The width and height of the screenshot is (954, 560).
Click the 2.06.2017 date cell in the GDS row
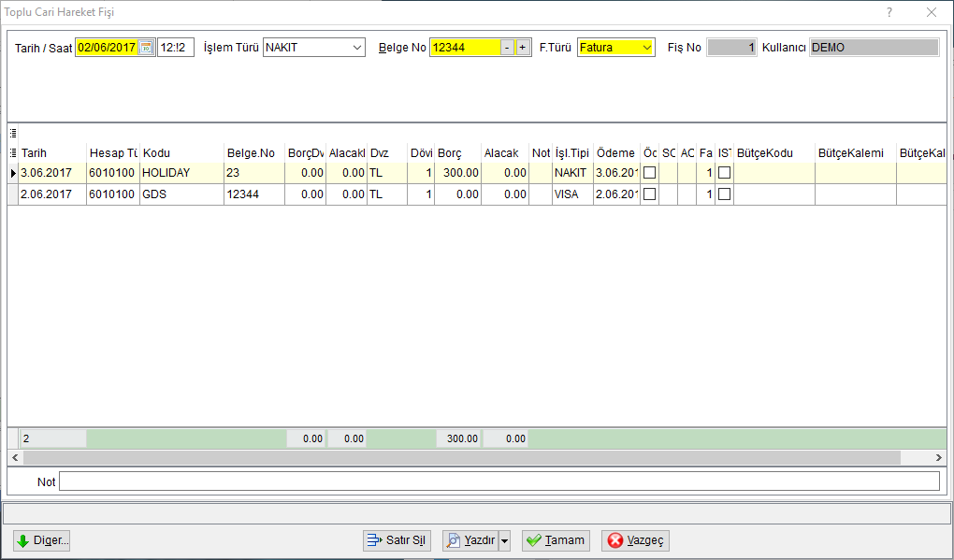52,194
